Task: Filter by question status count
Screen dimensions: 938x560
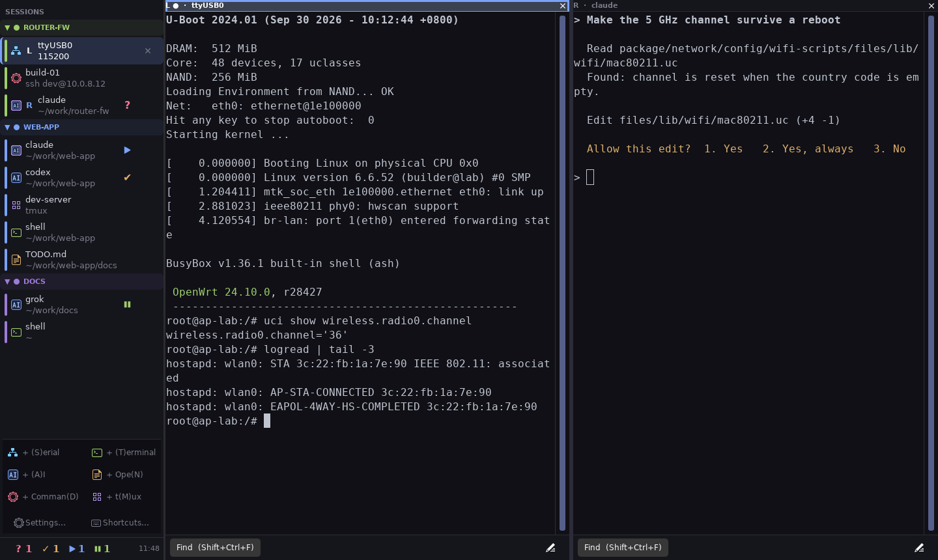Action: (x=23, y=549)
